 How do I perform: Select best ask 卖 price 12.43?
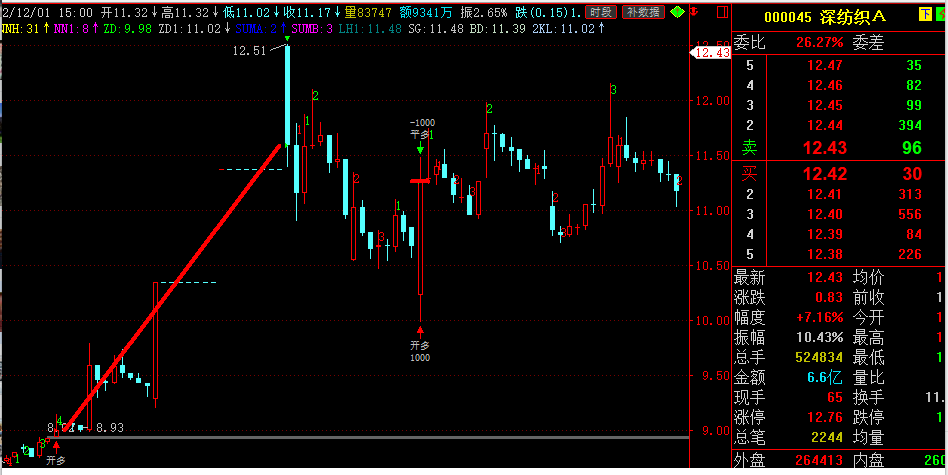825,147
